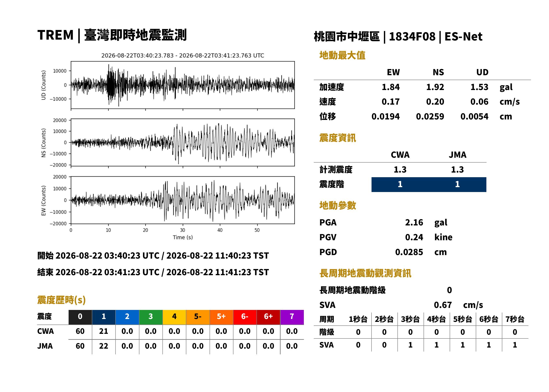
Task: Click the JMA intensity level 1 cell
Action: point(458,184)
